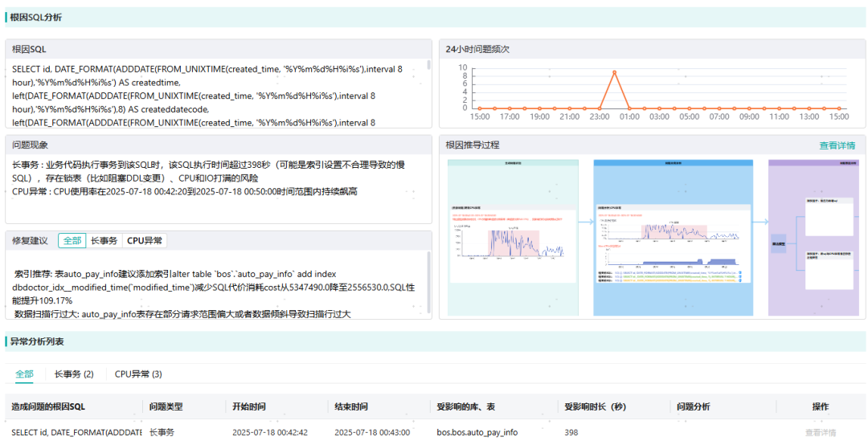868x441 pixels.
Task: Click the 根因SQL分析 section heading
Action: (x=36, y=17)
